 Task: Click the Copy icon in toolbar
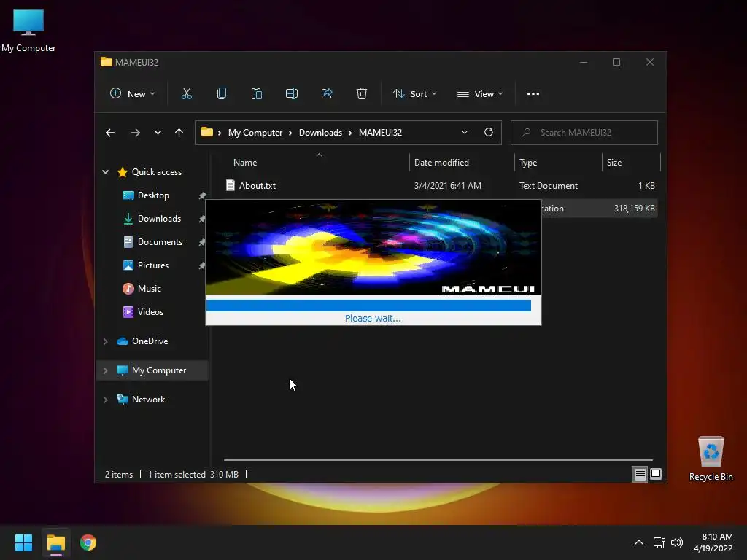222,94
